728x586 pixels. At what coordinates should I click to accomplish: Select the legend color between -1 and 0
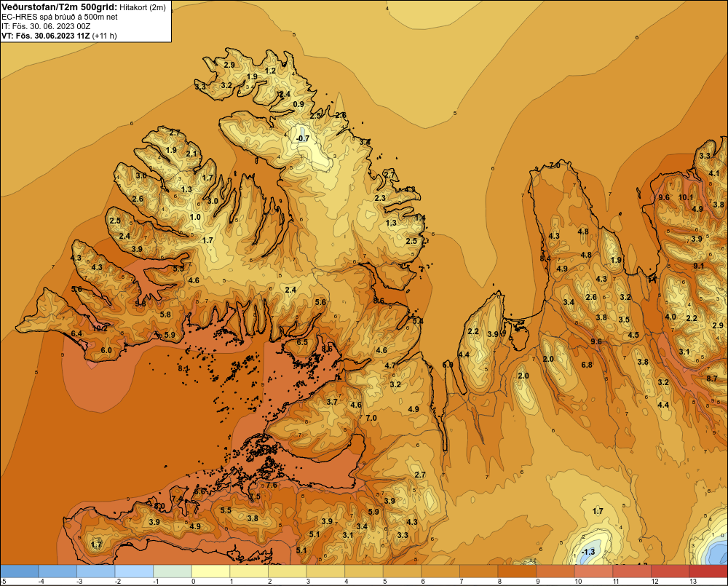[173, 571]
